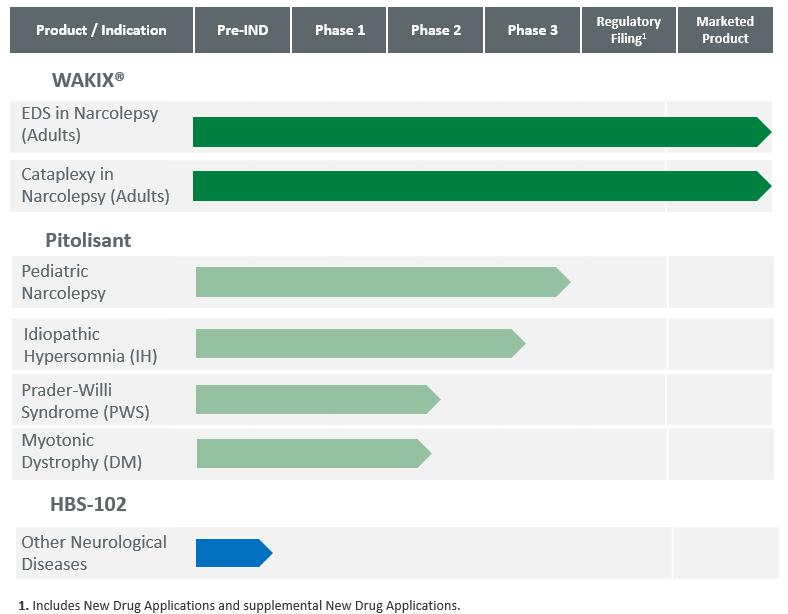Select the Other Neurological Diseases label

pyautogui.click(x=94, y=553)
